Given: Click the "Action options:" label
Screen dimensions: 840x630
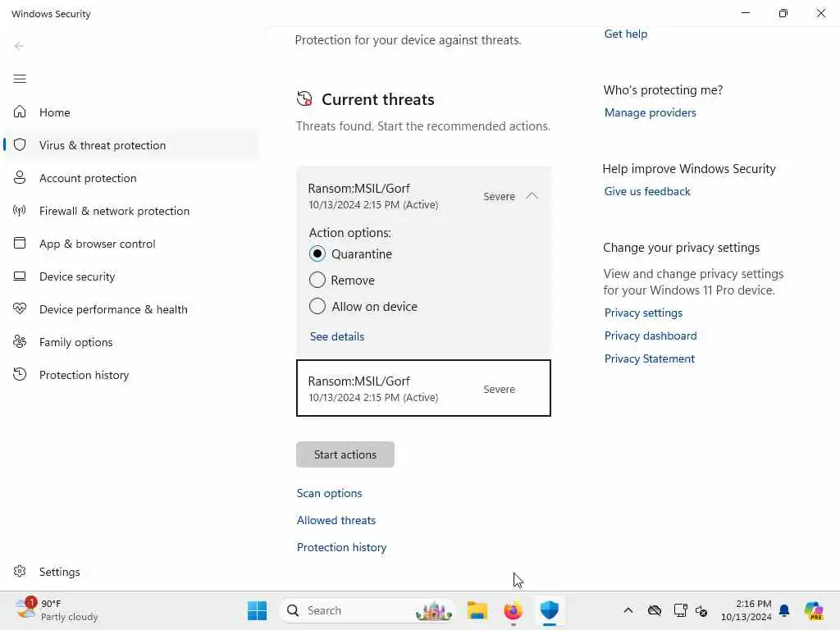Looking at the screenshot, I should [349, 232].
